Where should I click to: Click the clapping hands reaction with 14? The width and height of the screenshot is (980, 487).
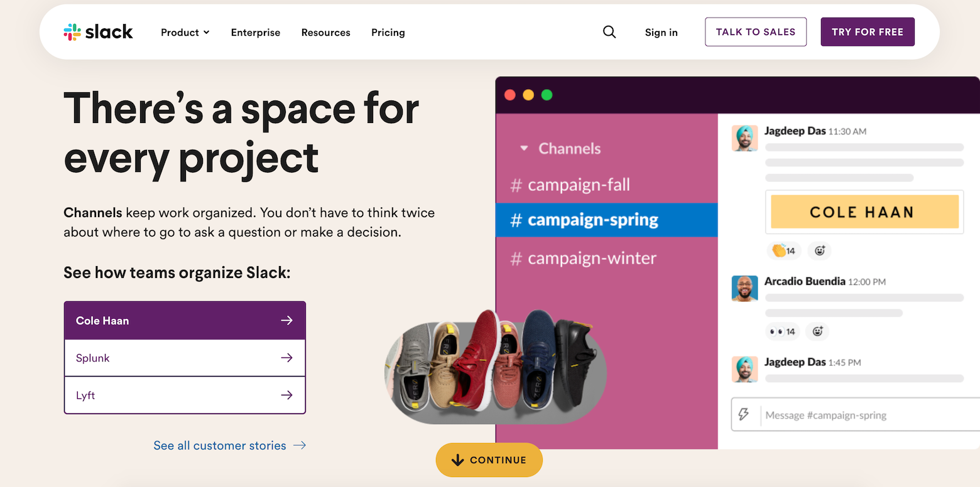pos(783,250)
